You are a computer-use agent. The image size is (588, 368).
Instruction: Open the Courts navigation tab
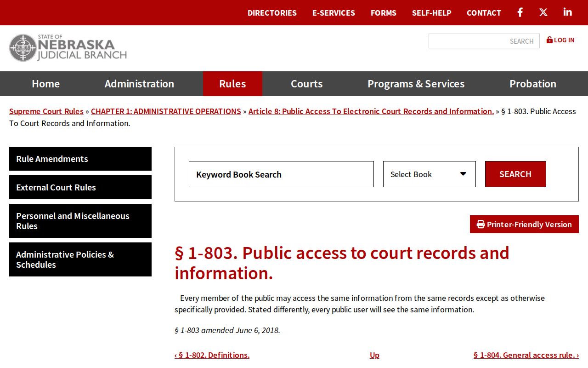point(307,84)
